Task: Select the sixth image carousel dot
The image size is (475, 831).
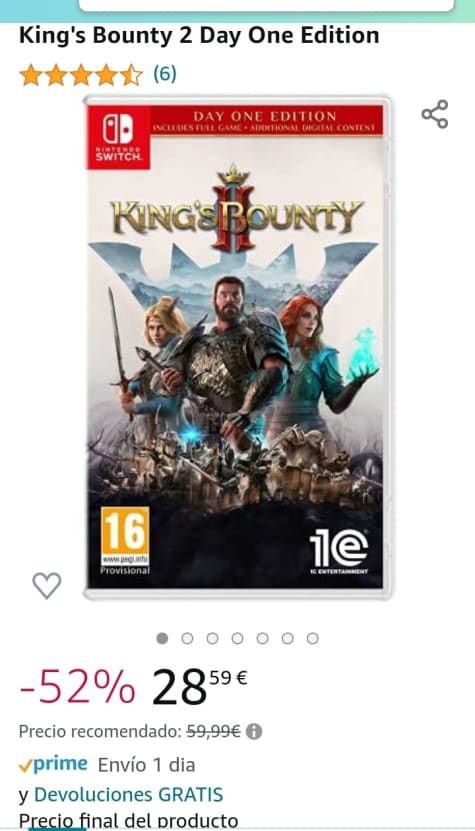Action: pos(287,638)
